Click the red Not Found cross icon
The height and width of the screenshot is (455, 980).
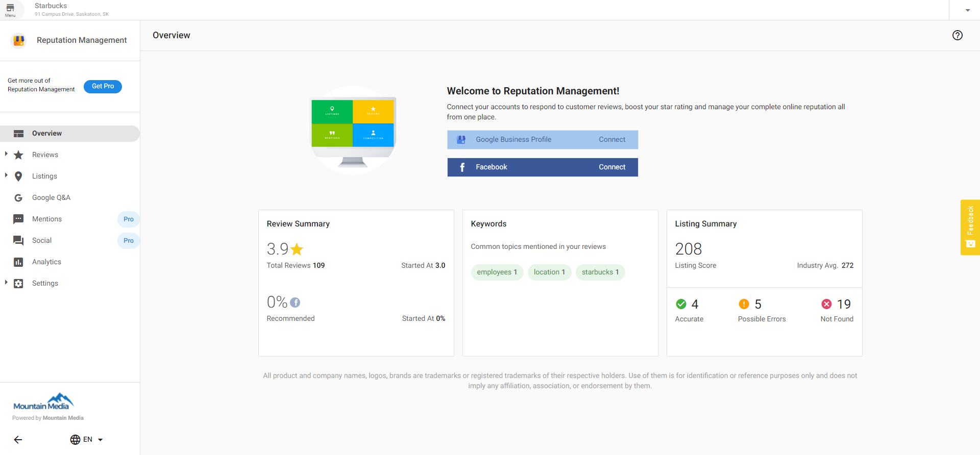pyautogui.click(x=826, y=305)
